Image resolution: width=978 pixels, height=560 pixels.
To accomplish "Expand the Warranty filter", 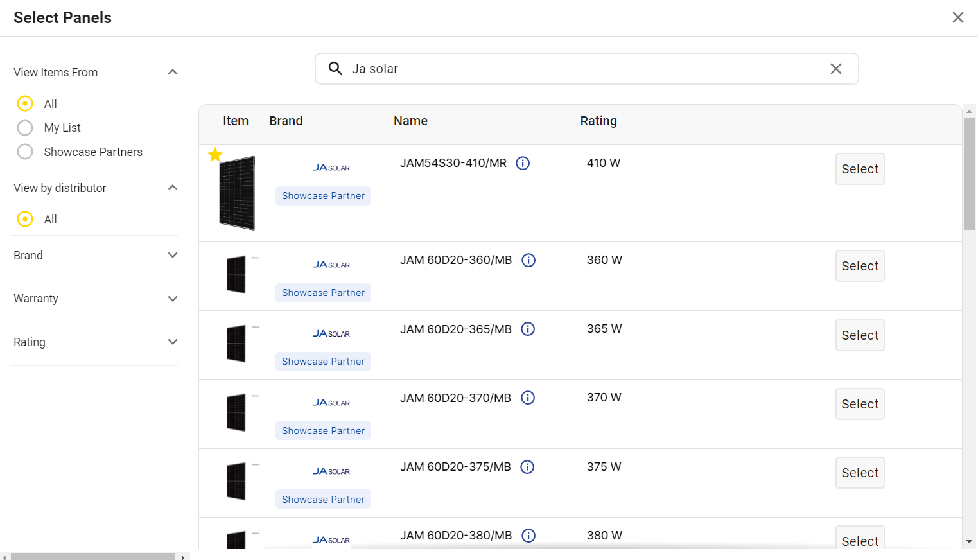I will pyautogui.click(x=172, y=299).
